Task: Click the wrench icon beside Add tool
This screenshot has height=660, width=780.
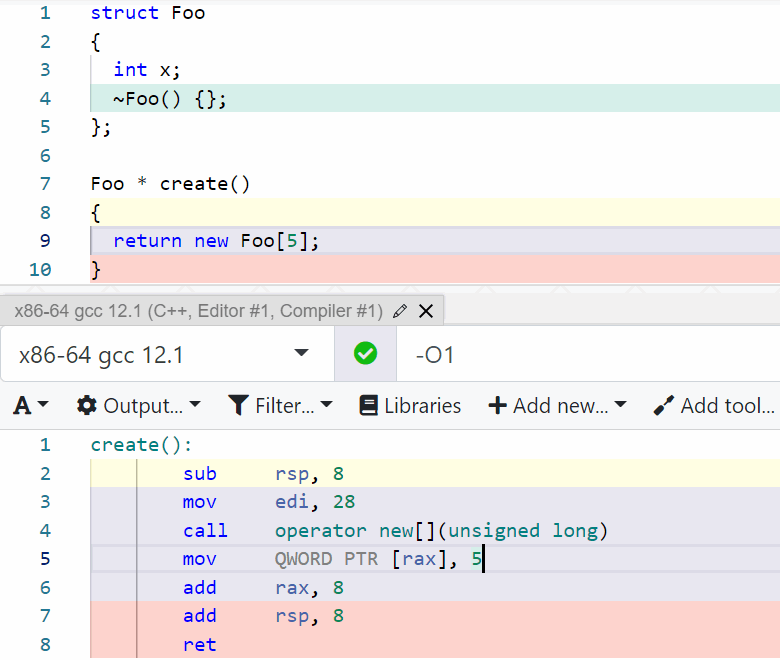Action: (664, 405)
